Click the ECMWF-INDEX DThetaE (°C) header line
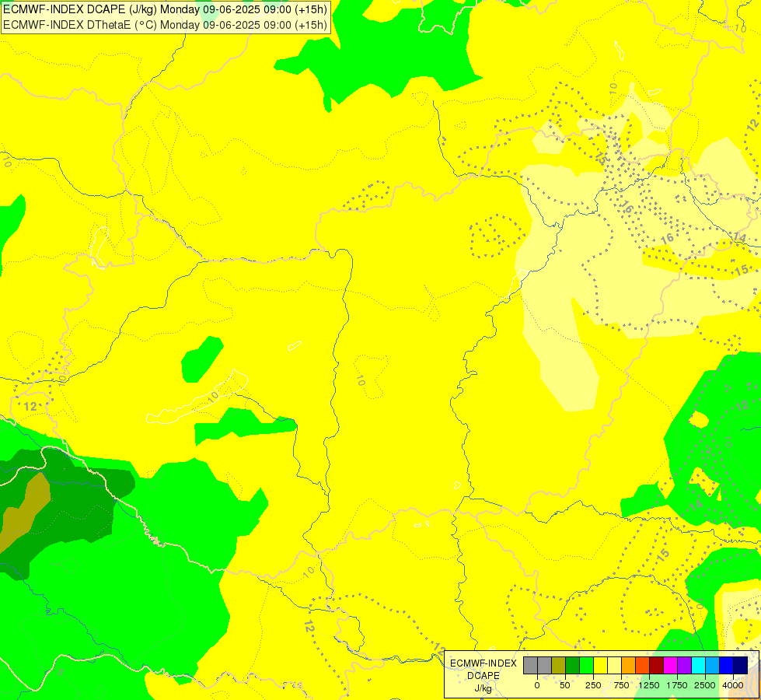Image resolution: width=761 pixels, height=700 pixels. click(x=165, y=24)
